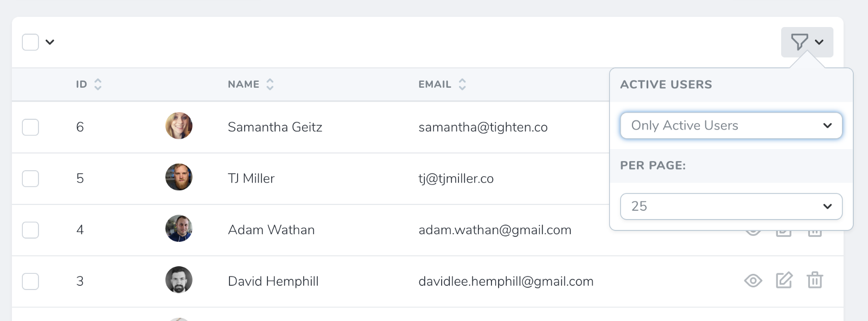This screenshot has height=321, width=868.
Task: Open the Only Active Users dropdown
Action: [731, 126]
